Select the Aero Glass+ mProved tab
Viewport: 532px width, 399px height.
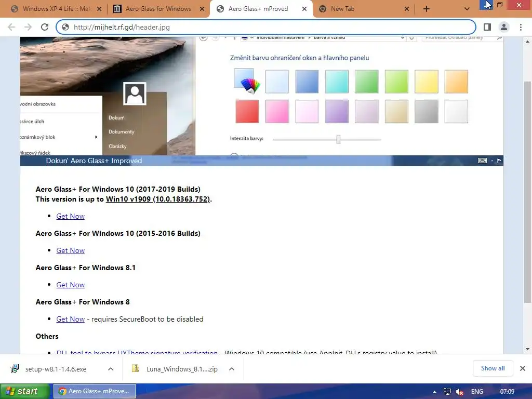260,9
